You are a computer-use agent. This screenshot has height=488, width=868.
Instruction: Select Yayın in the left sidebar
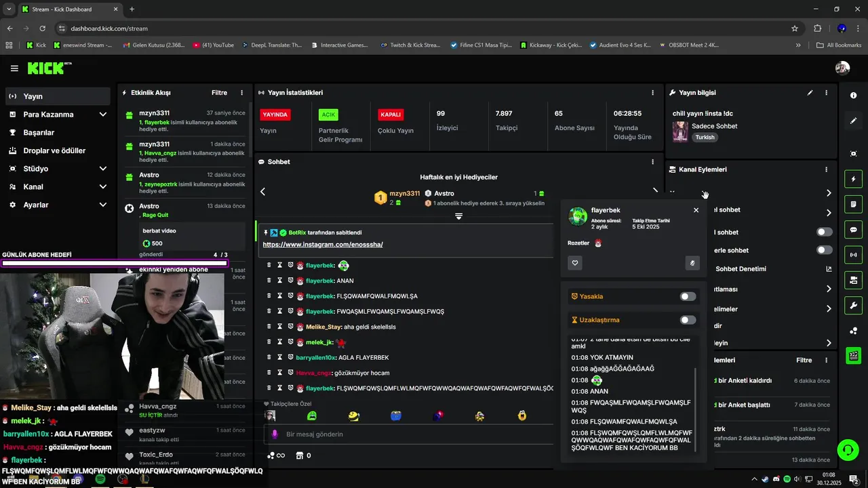pos(58,96)
